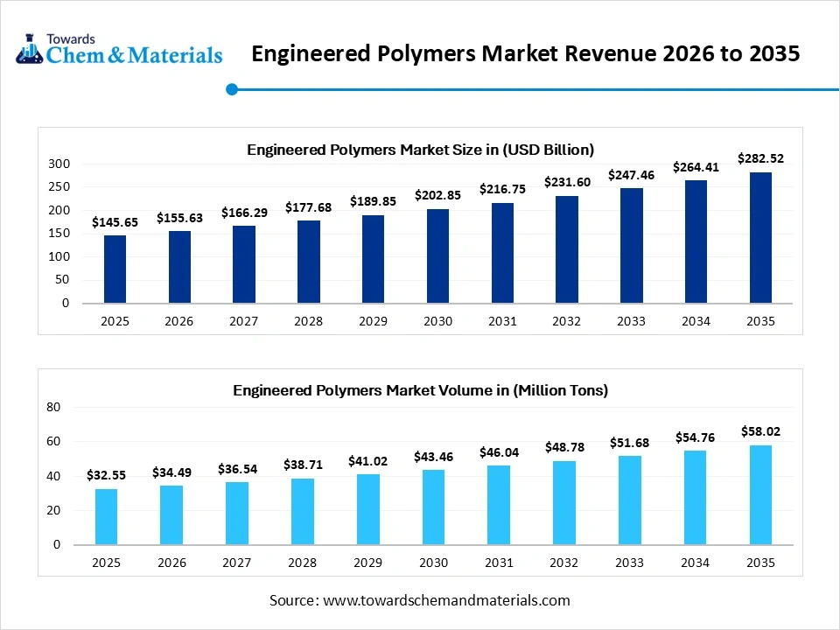Click the $51.68 volume label
840x630 pixels.
tap(629, 443)
